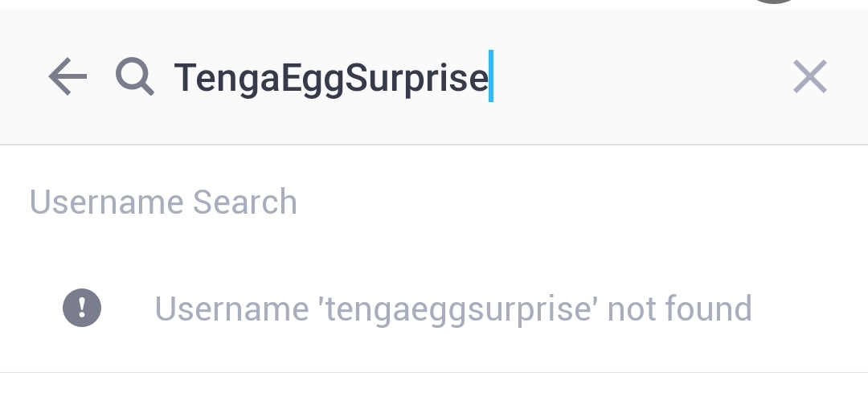Viewport: 868px width, 409px height.
Task: Click the username not found message
Action: tap(452, 309)
